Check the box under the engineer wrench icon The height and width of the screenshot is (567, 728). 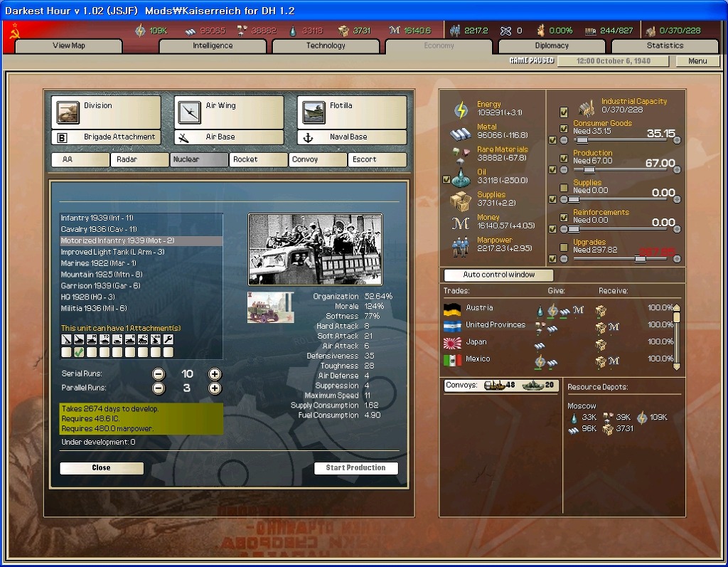168,352
